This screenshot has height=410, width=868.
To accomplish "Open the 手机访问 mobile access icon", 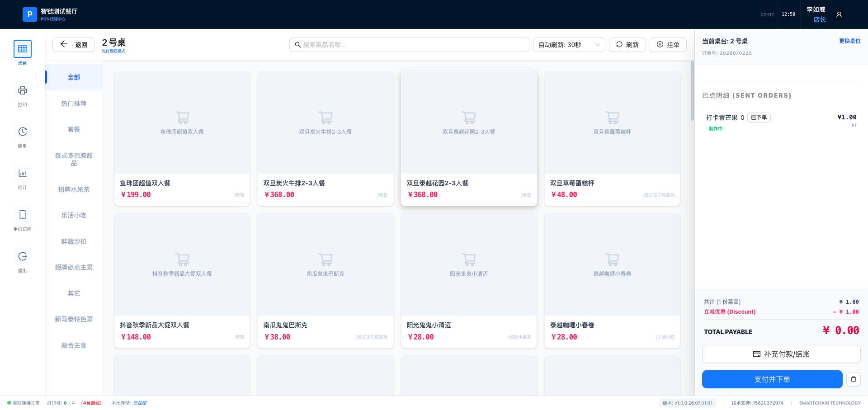I will pos(22,215).
